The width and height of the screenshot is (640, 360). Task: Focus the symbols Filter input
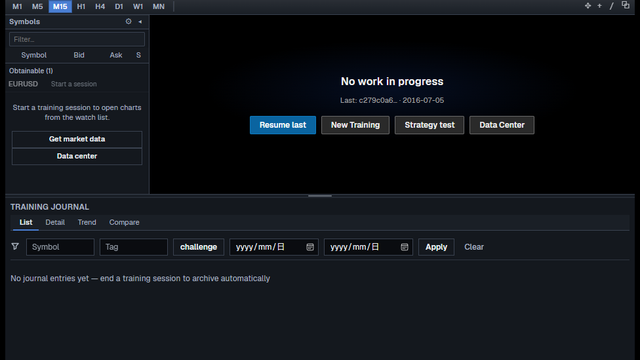point(77,39)
